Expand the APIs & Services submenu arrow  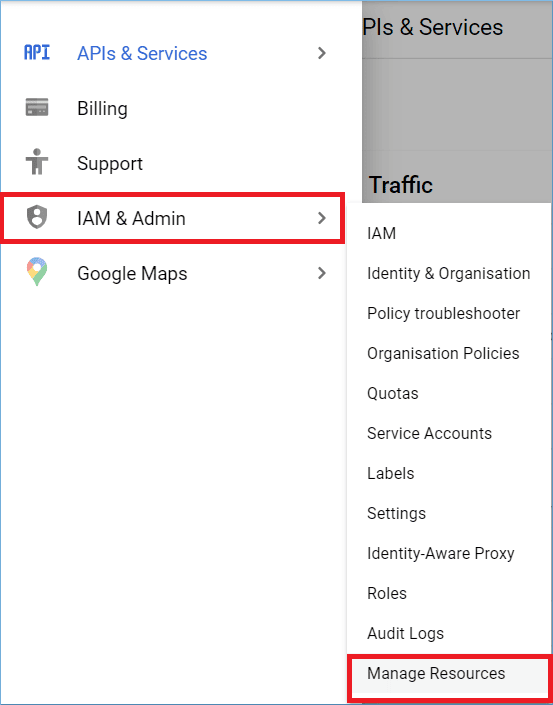321,53
